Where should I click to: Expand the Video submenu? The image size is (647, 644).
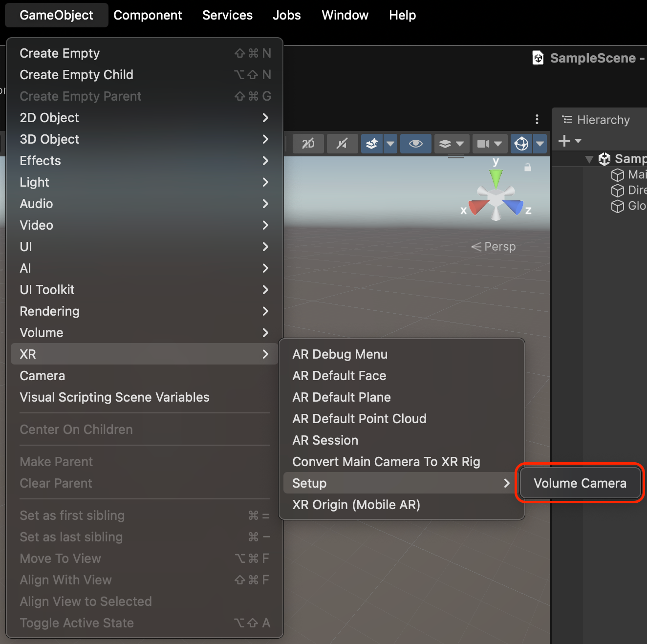click(x=145, y=225)
